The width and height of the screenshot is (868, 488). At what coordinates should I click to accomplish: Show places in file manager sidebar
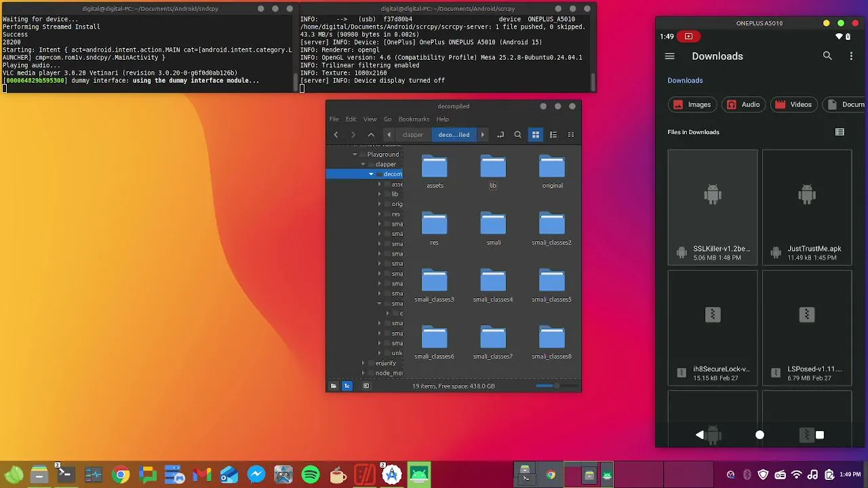point(333,386)
